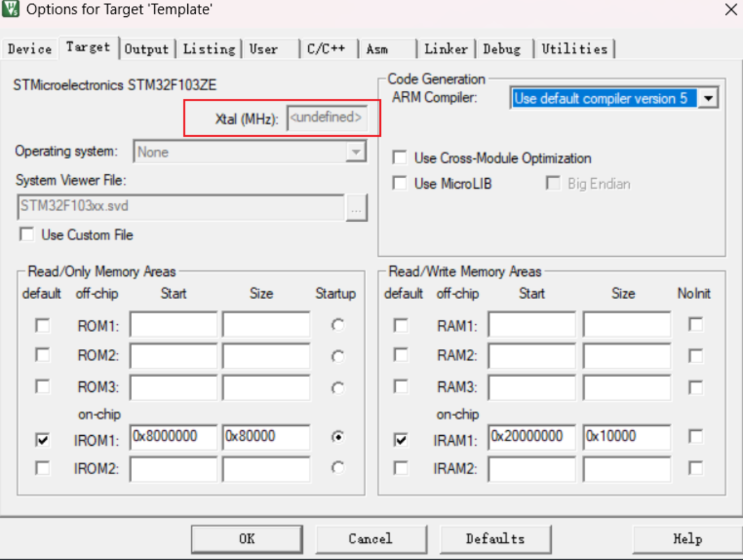The width and height of the screenshot is (743, 560).
Task: Browse for System Viewer File with ellipsis button
Action: tap(356, 208)
